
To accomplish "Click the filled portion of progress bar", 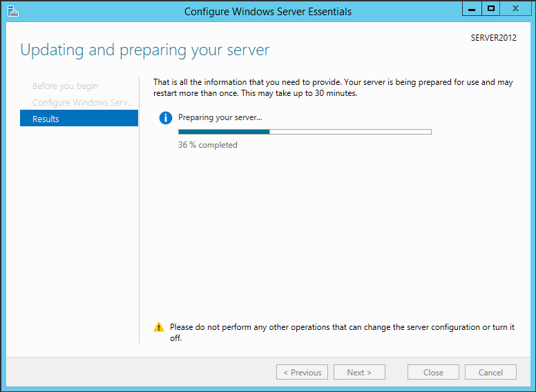I will coord(224,132).
